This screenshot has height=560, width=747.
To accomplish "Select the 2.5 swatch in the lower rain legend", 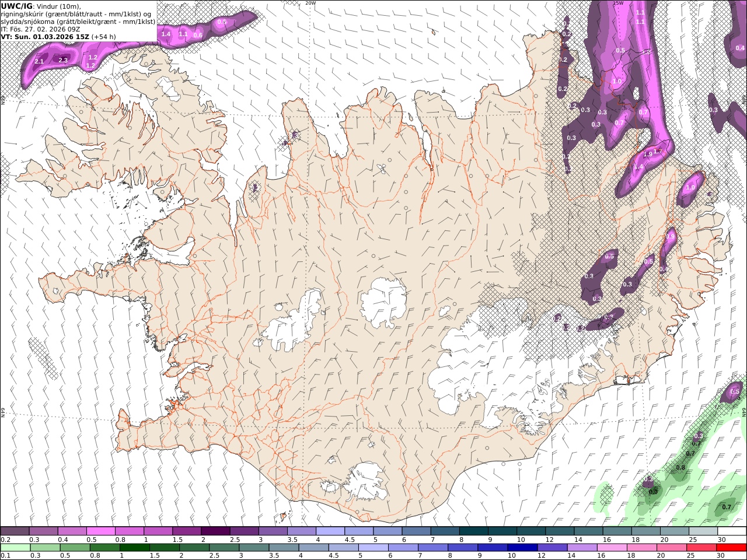I will pos(224,547).
